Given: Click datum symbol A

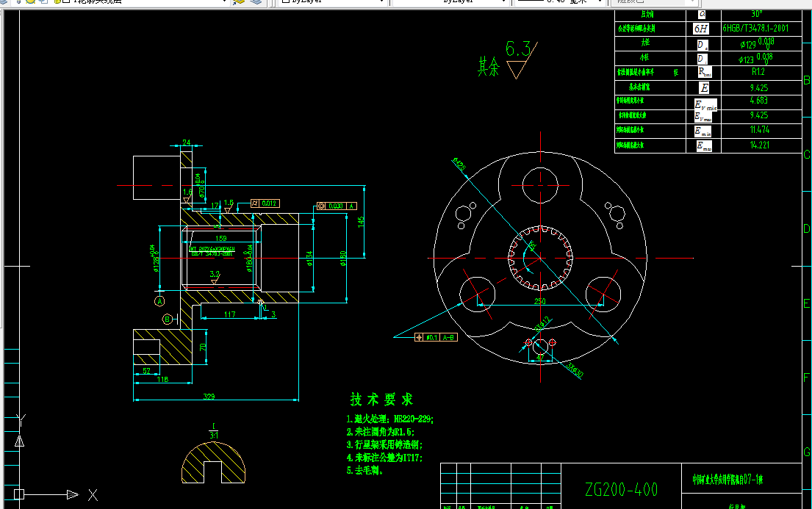Looking at the screenshot, I should [159, 301].
